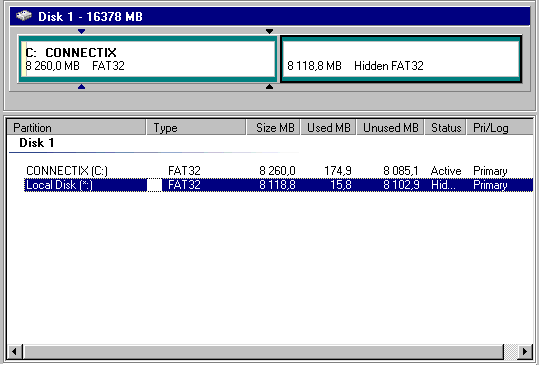This screenshot has width=539, height=365.
Task: Click the Disk 1 - 16378 MB title bar
Action: point(270,16)
